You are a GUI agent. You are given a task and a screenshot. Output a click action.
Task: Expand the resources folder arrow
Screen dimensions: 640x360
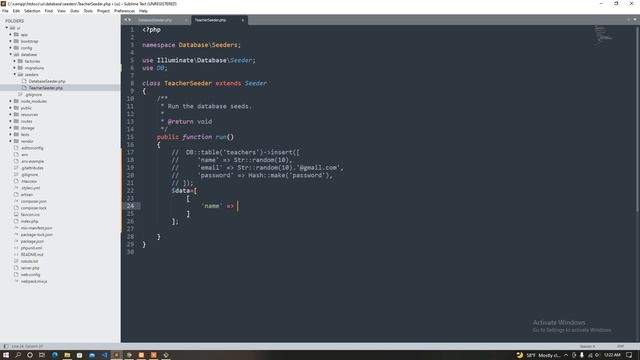pos(11,114)
